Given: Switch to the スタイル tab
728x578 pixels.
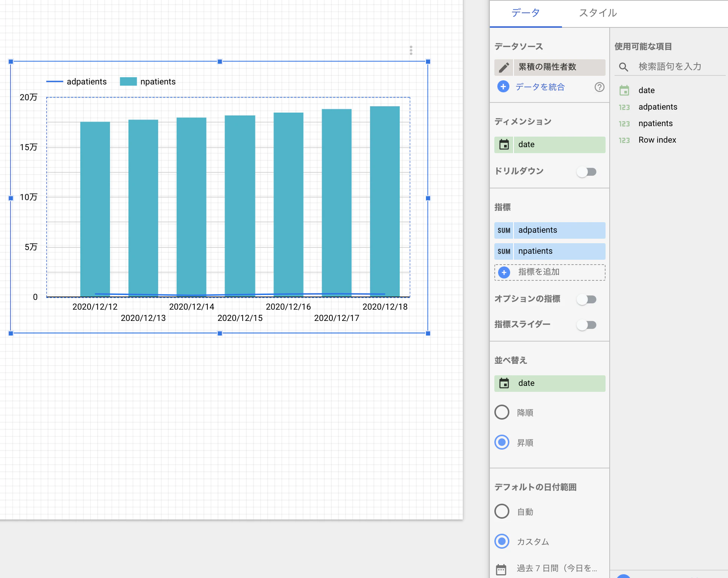Looking at the screenshot, I should (x=598, y=13).
